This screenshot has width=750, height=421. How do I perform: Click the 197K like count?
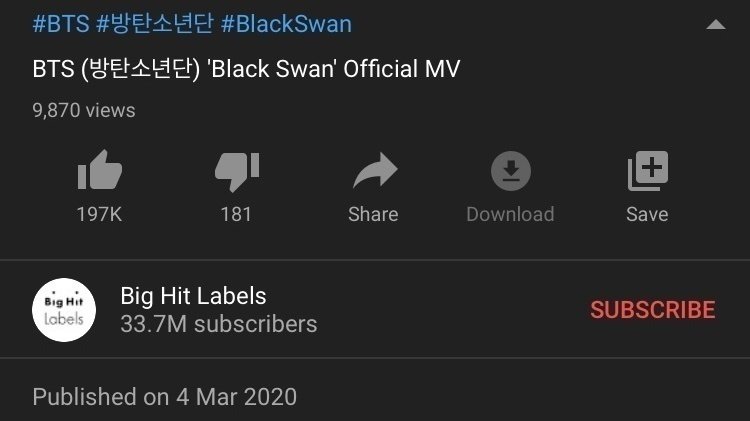point(99,214)
